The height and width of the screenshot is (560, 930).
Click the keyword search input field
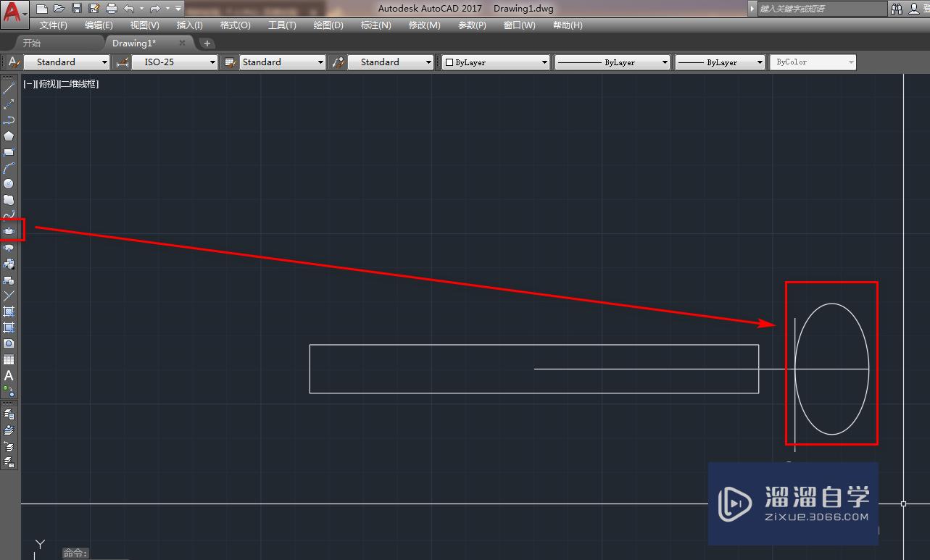tap(822, 9)
